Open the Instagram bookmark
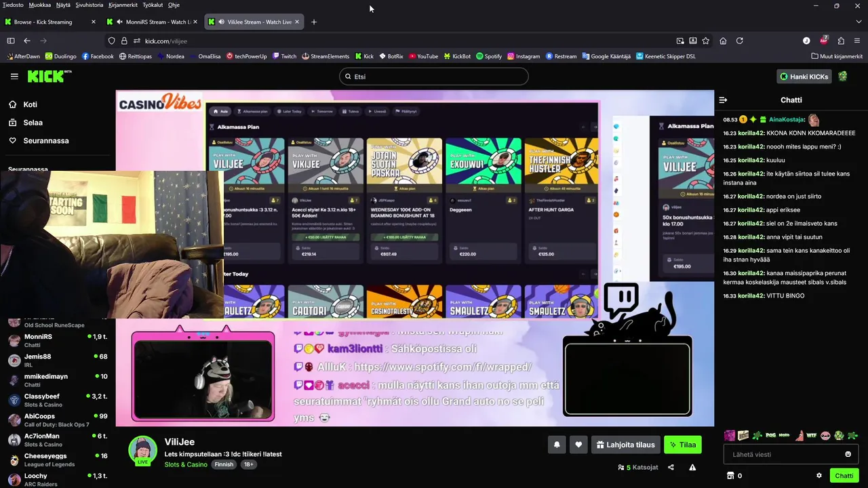868x488 pixels. coord(524,56)
